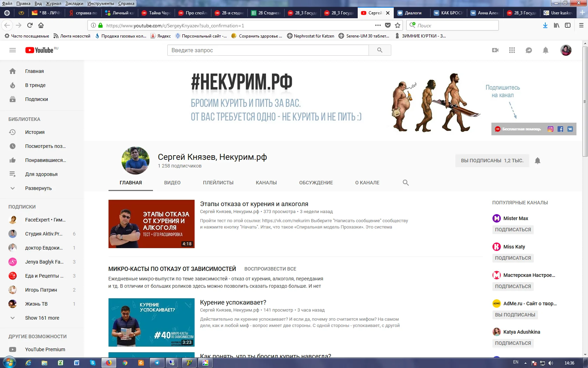Open the YouTube messages icon

(529, 50)
